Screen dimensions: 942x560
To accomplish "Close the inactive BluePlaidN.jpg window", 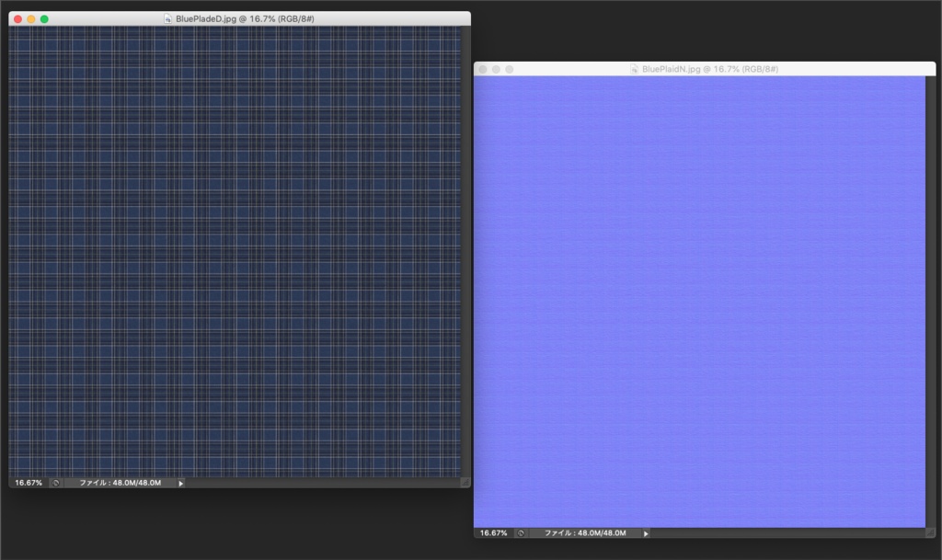I will pyautogui.click(x=483, y=70).
